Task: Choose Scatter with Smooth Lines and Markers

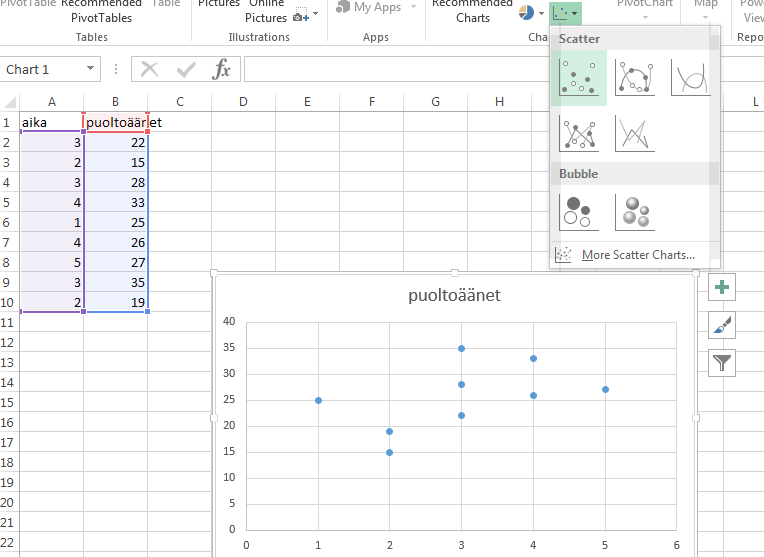Action: pyautogui.click(x=634, y=77)
